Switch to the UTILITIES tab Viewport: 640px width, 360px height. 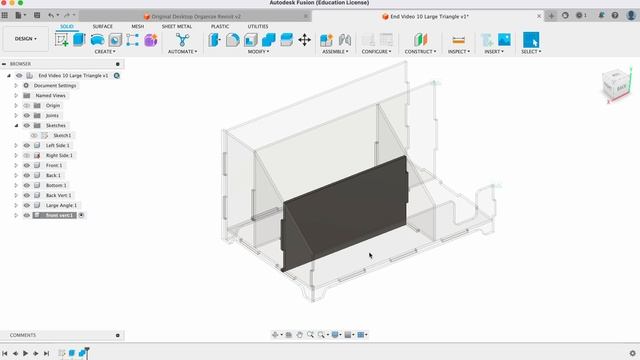click(x=258, y=27)
